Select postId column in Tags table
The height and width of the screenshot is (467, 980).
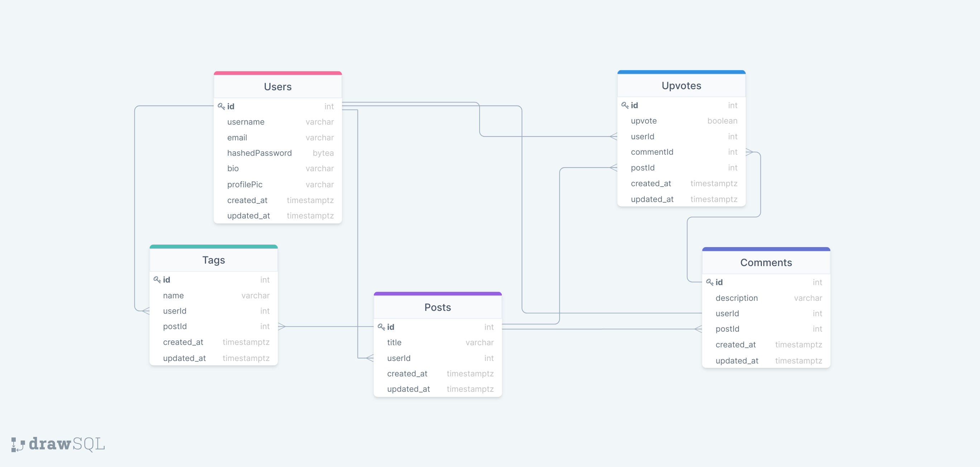coord(213,327)
